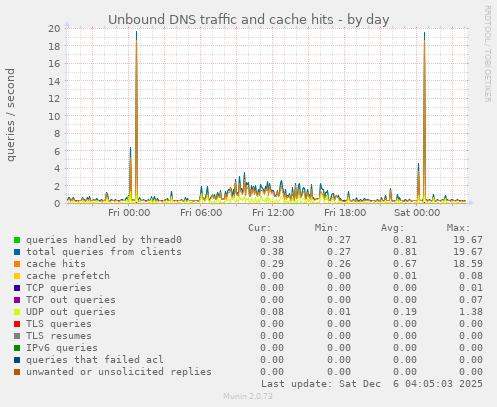Click the Saturday midnight traffic spike peak
Screen dimensions: 497x407
tap(424, 33)
